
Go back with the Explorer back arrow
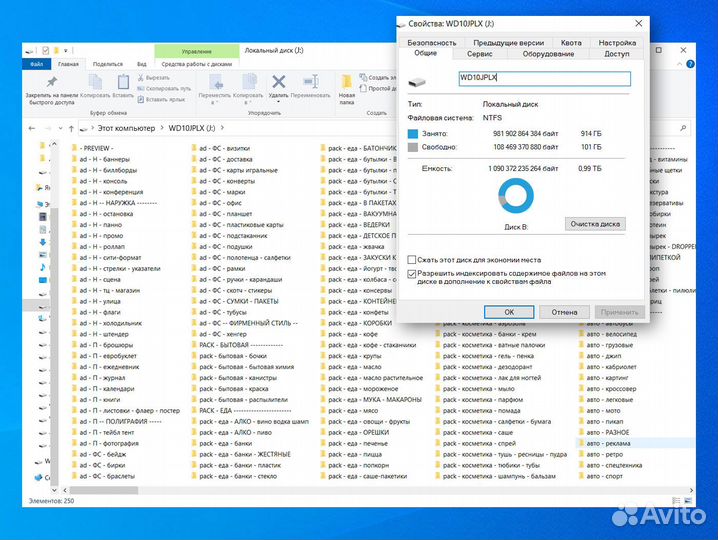pos(32,128)
